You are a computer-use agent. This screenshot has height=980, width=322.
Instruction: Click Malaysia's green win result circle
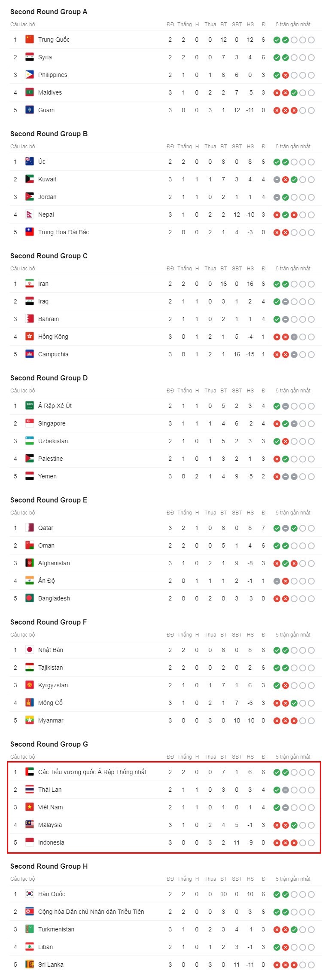(294, 825)
